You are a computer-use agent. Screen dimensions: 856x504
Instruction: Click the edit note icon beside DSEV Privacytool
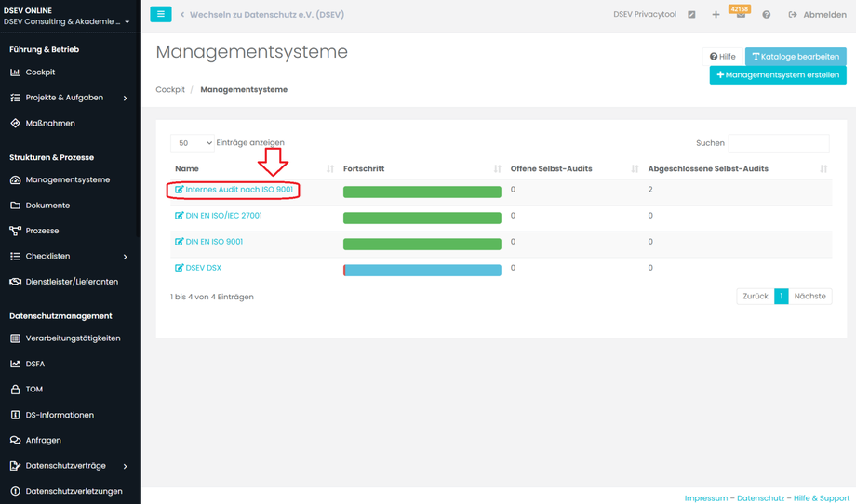[x=691, y=15]
